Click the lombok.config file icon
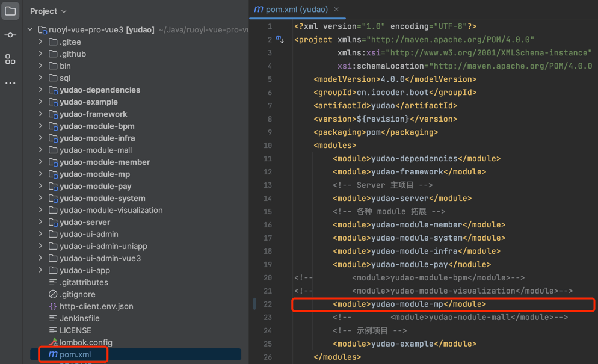The image size is (598, 364). coord(53,342)
